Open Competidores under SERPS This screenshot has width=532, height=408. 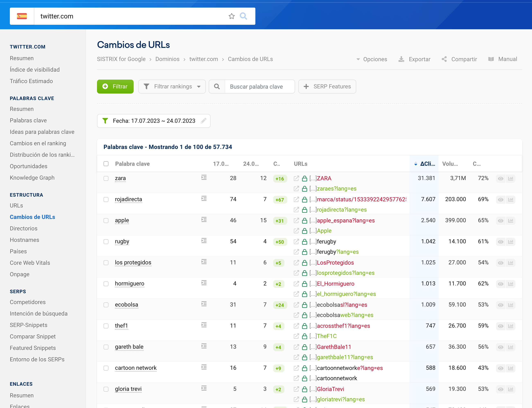28,302
